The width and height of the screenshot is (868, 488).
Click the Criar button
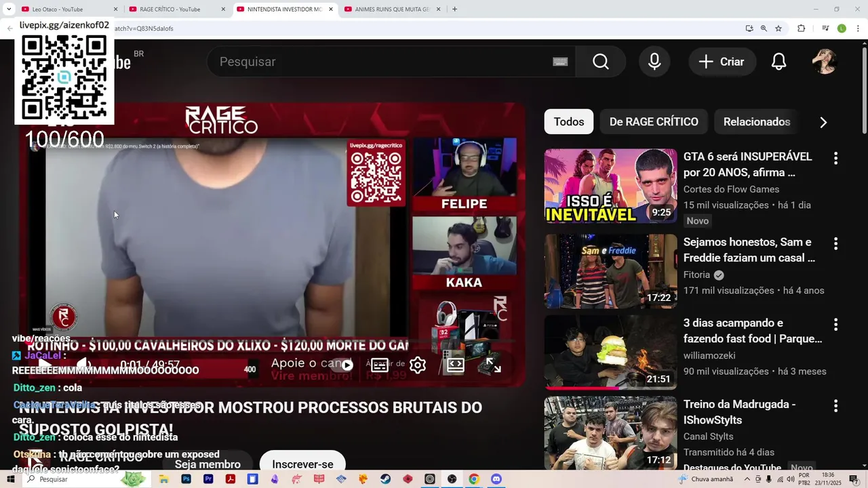pyautogui.click(x=722, y=62)
